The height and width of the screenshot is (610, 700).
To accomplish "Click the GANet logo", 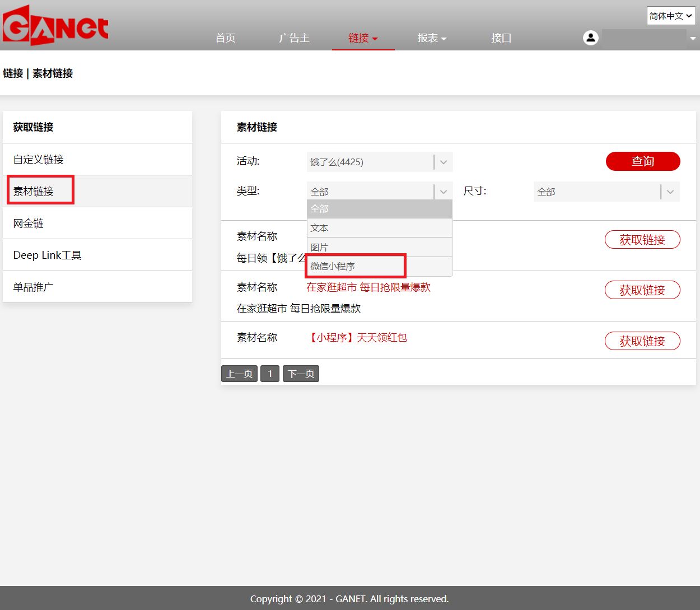I will [x=55, y=25].
